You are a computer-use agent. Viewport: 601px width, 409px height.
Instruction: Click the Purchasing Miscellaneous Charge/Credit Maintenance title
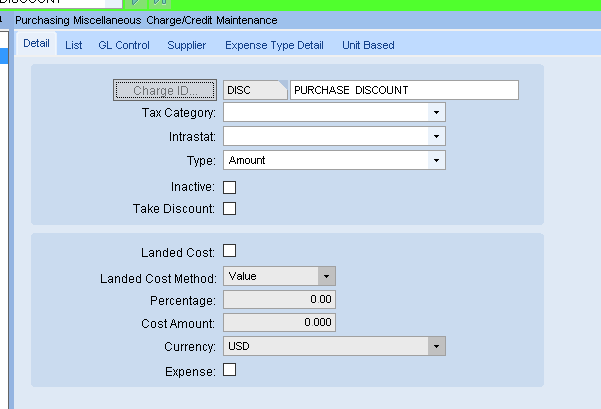point(146,20)
